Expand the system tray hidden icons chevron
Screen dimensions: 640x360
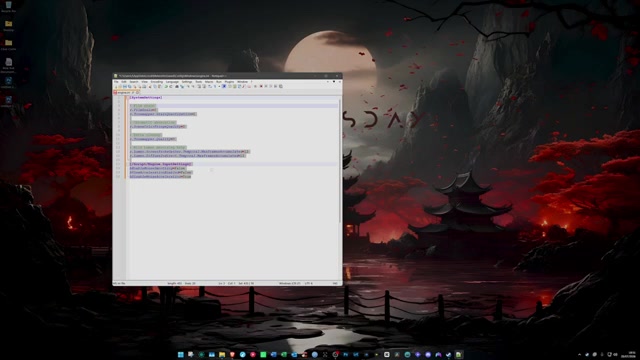(580, 355)
